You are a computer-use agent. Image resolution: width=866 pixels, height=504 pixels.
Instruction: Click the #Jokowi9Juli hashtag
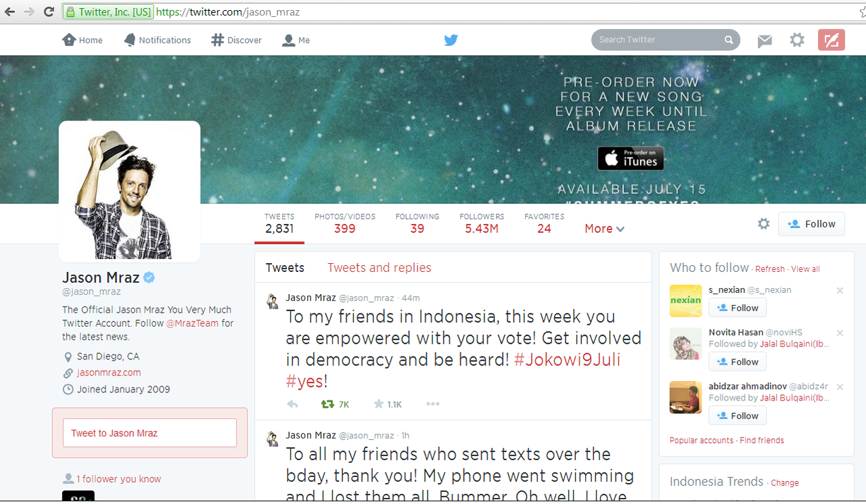click(567, 359)
